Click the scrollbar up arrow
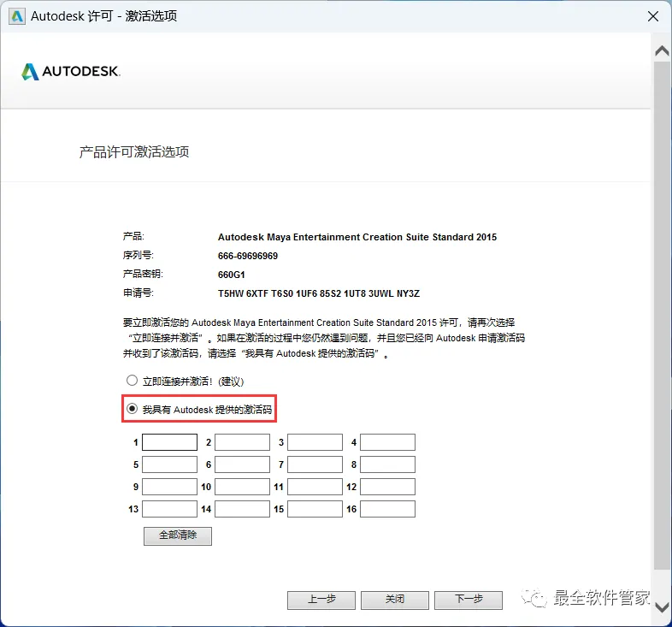This screenshot has height=627, width=672. (x=662, y=51)
